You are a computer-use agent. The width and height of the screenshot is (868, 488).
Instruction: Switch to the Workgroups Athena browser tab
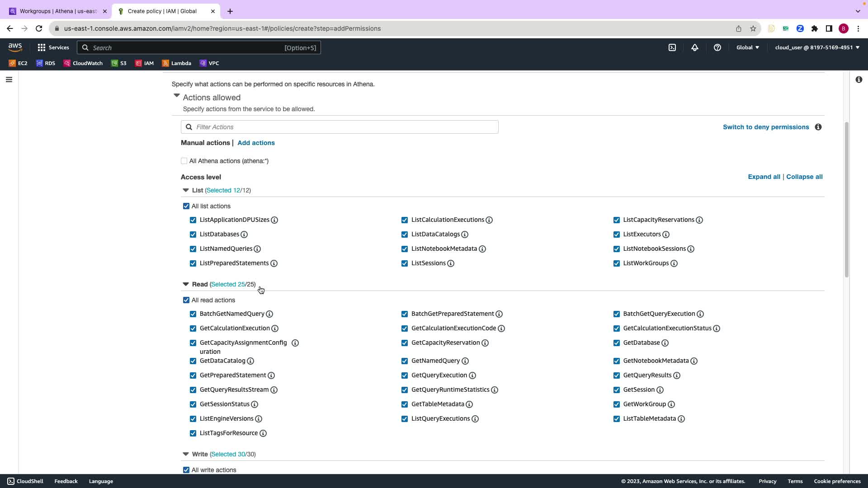click(58, 11)
